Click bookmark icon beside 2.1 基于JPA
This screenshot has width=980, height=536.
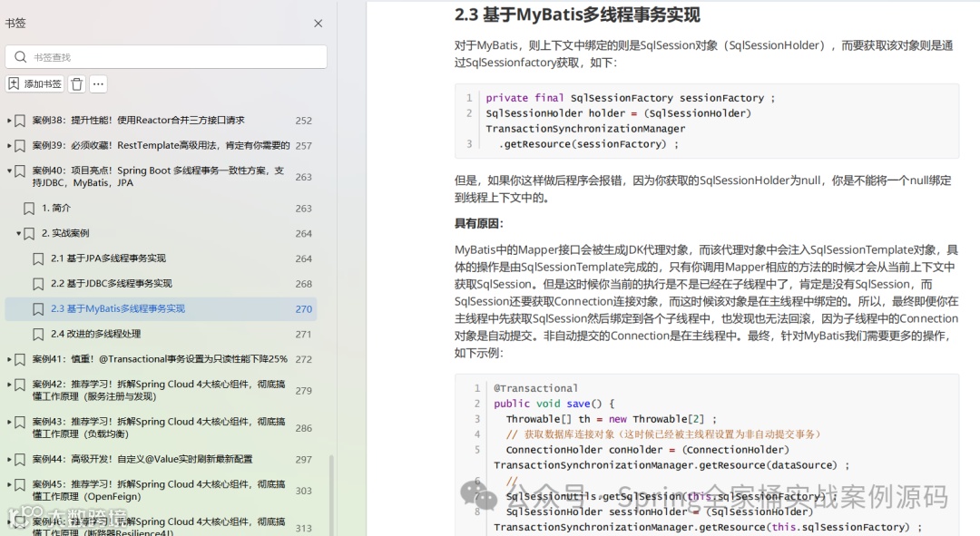[38, 258]
